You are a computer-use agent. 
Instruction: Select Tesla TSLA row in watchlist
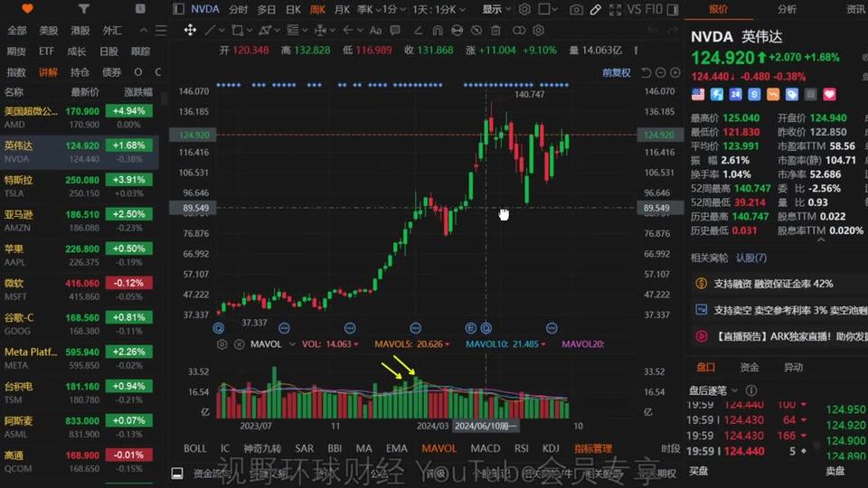point(80,186)
